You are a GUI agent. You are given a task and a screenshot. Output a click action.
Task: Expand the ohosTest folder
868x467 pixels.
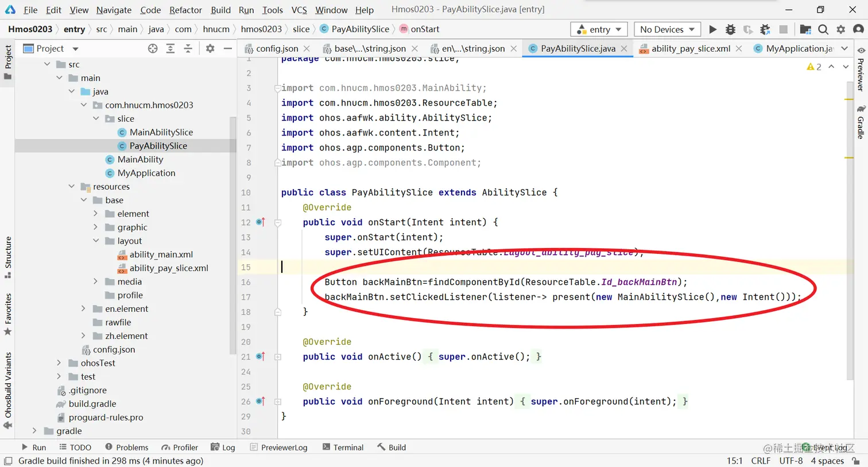pos(59,363)
